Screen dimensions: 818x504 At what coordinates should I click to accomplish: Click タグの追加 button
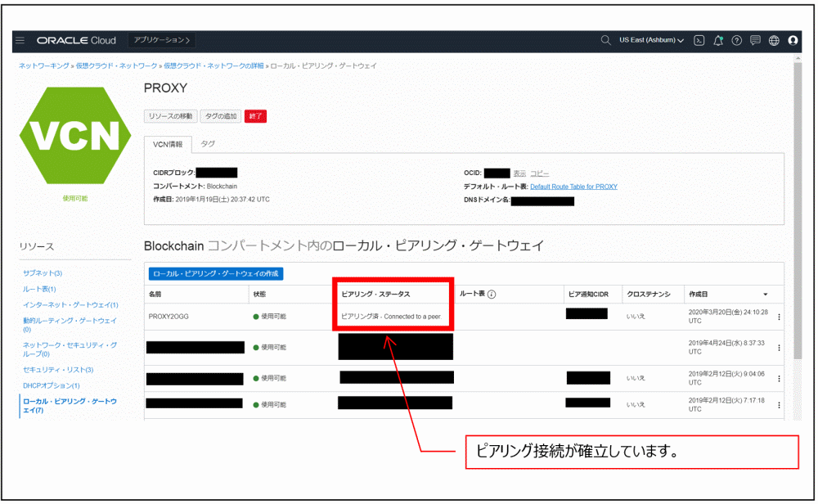[x=221, y=116]
